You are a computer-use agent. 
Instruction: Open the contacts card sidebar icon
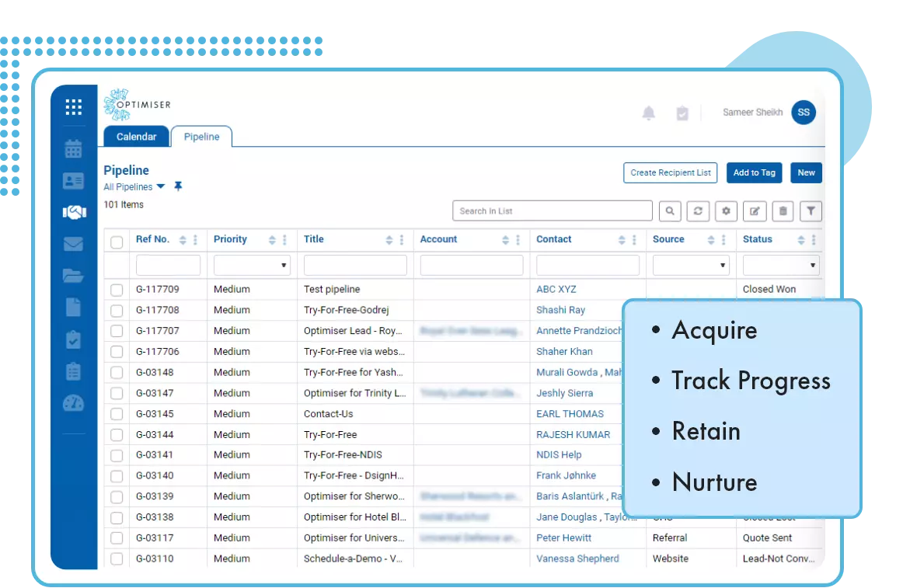click(73, 181)
